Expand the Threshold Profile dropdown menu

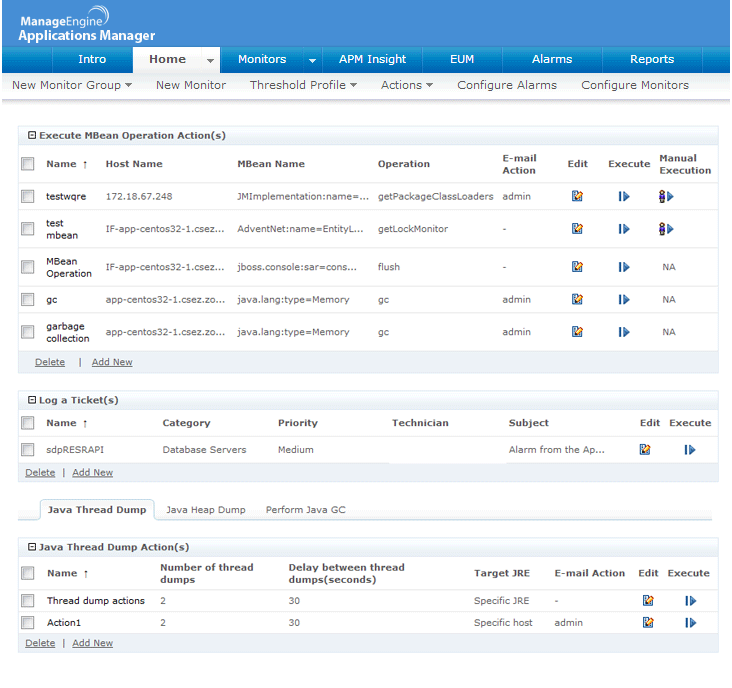303,86
